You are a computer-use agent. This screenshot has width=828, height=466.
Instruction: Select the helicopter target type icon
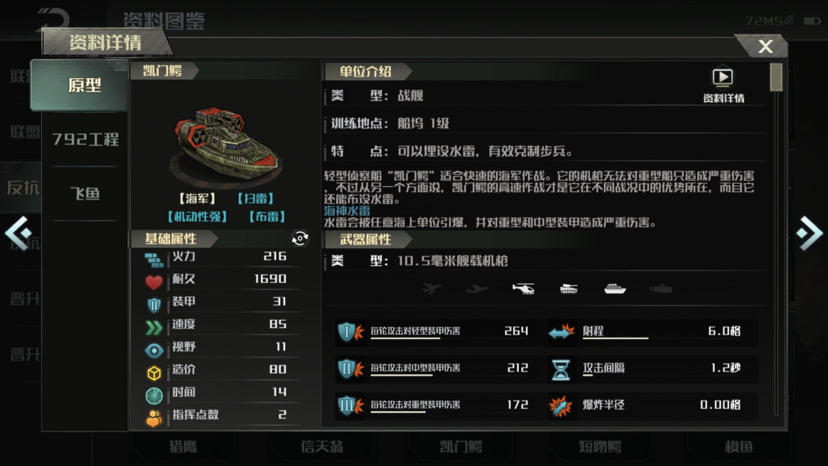pos(523,288)
